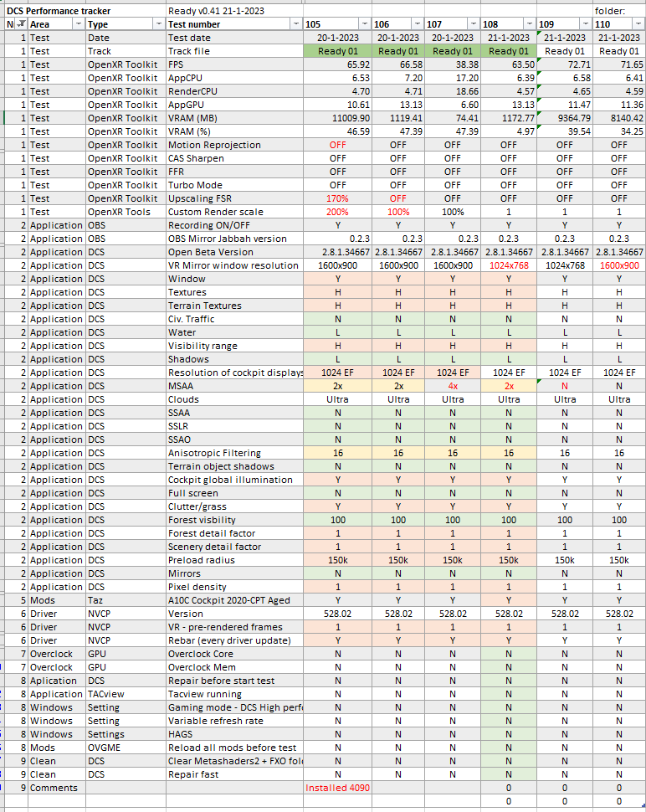Open the filter dropdown for column 106
The image size is (646, 812).
click(418, 24)
